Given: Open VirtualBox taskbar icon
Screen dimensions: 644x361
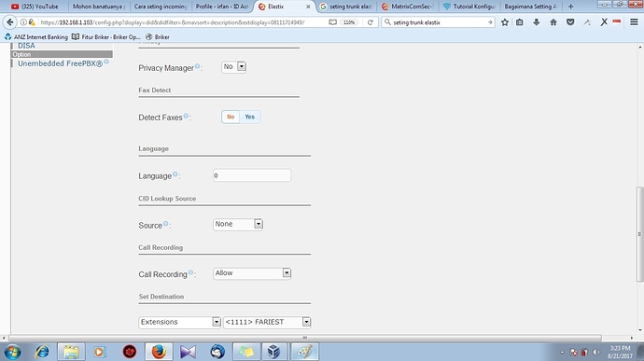Looking at the screenshot, I should tap(273, 352).
